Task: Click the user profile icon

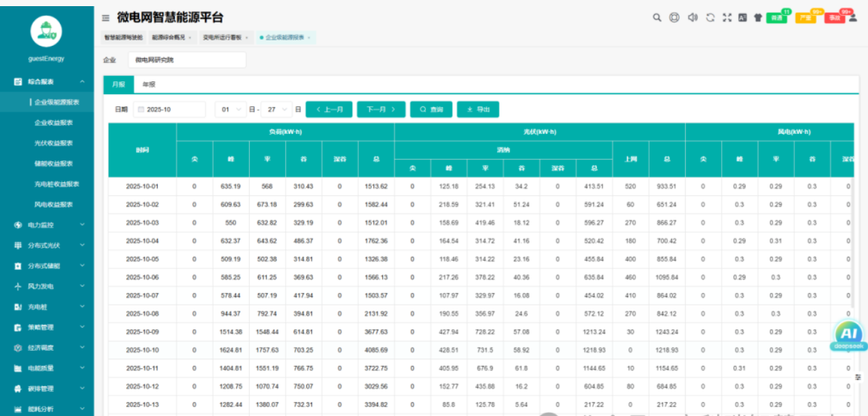Action: (852, 18)
